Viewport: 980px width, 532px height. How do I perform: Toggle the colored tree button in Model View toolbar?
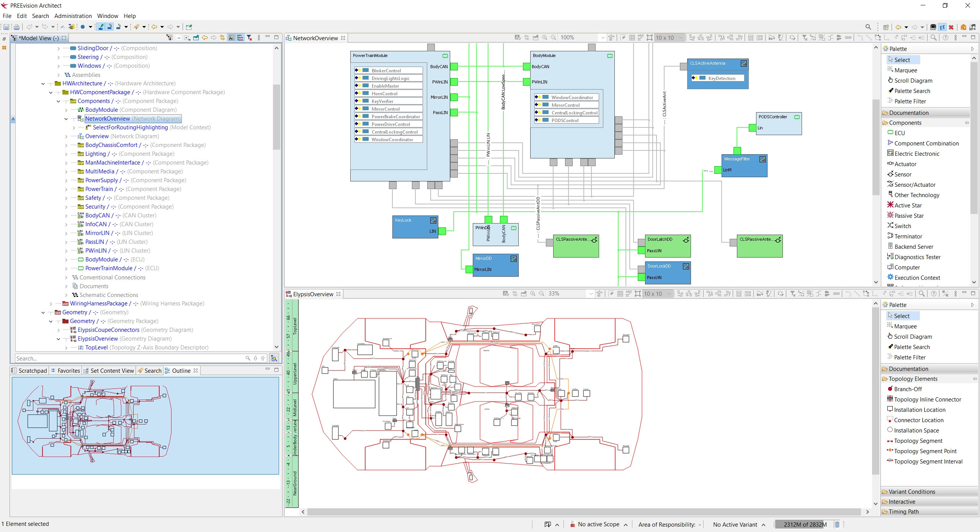(x=240, y=38)
